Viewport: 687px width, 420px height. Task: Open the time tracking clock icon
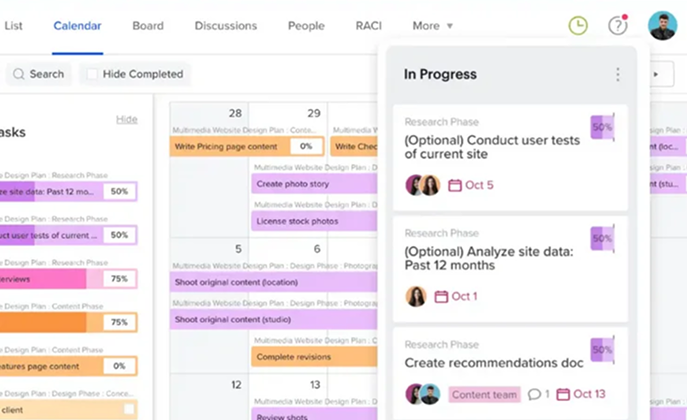click(578, 26)
